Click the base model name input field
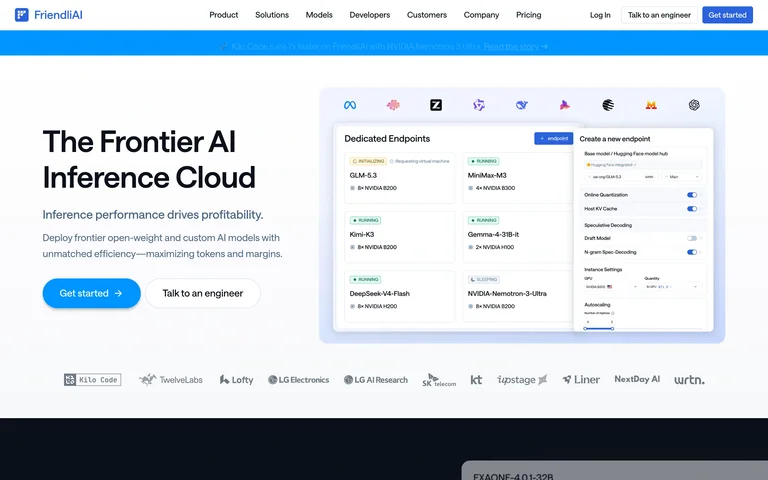Viewport: 768px width, 480px height. pos(621,177)
